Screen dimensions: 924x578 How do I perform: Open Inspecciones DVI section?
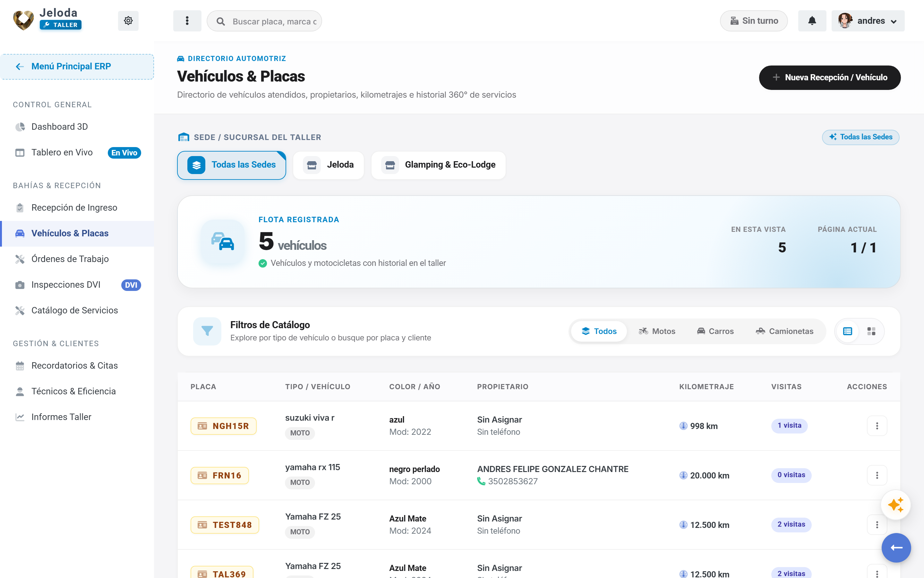click(x=77, y=285)
